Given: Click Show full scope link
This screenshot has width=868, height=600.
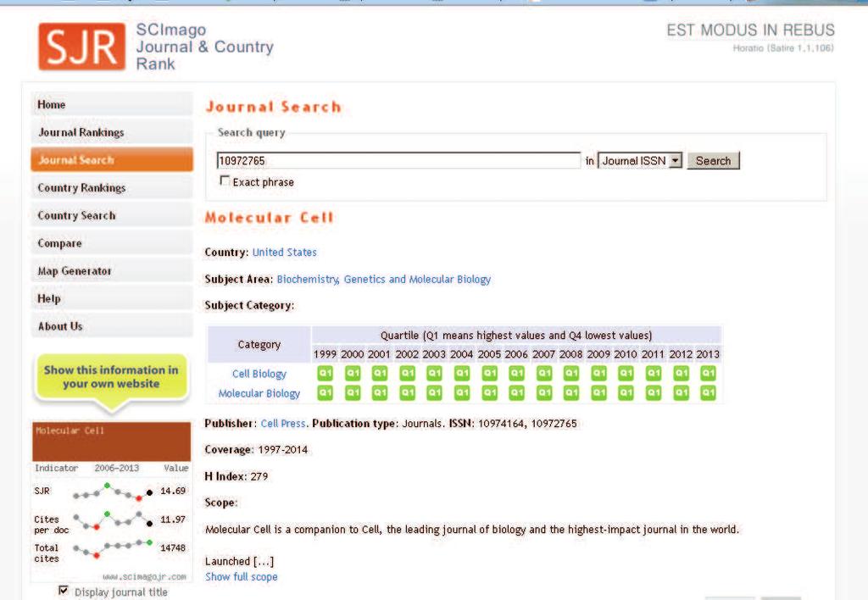Looking at the screenshot, I should coord(242,577).
